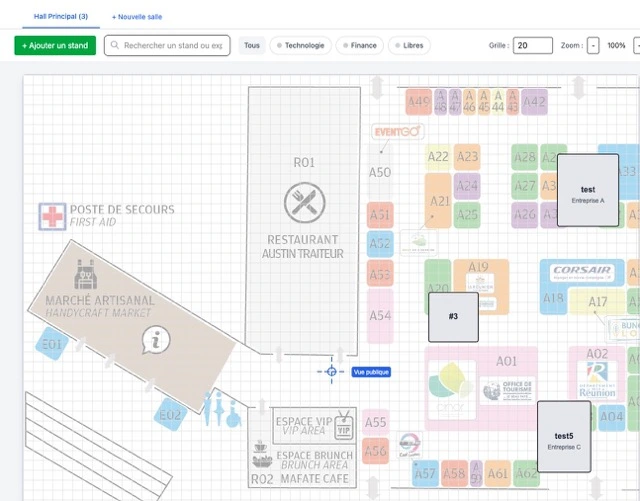
Task: Click the info speech bubble icon
Action: pyautogui.click(x=156, y=340)
